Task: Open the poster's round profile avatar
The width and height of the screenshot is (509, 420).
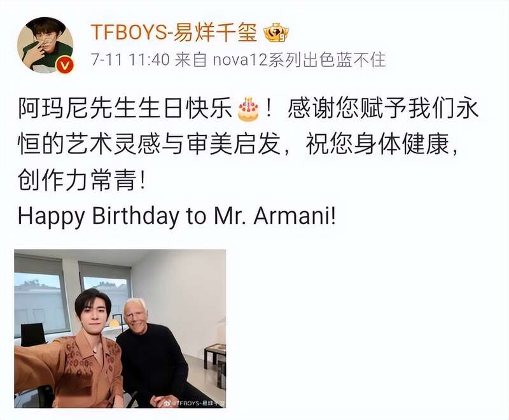Action: tap(45, 45)
